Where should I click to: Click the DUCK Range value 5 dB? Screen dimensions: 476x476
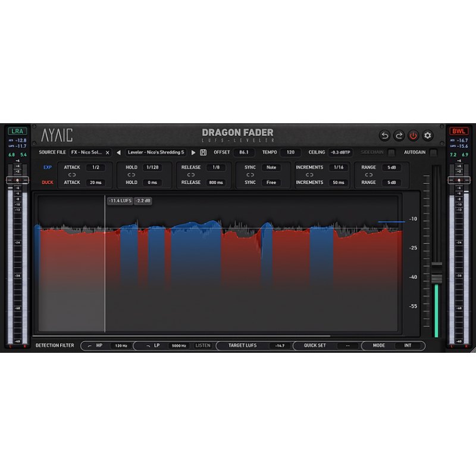[x=392, y=183]
